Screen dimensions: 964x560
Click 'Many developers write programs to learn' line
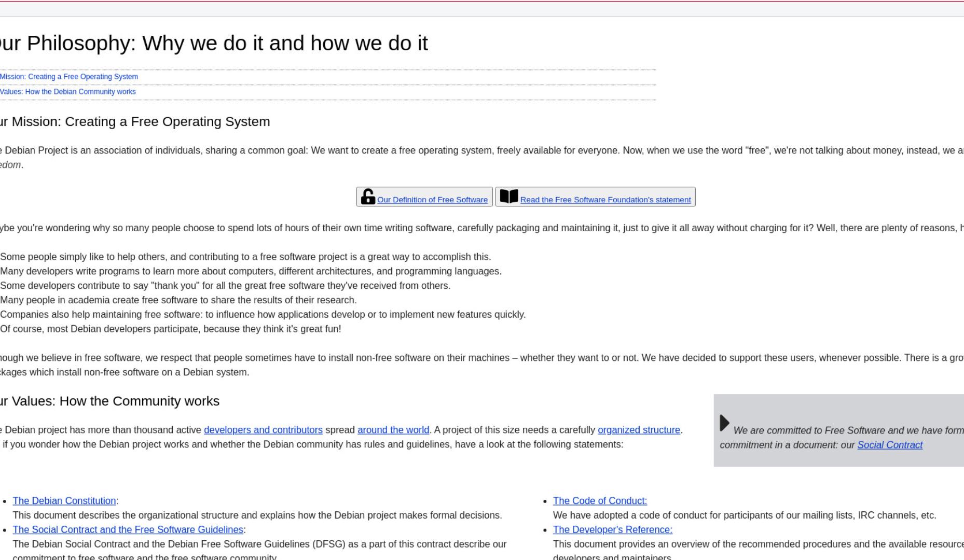coord(251,271)
